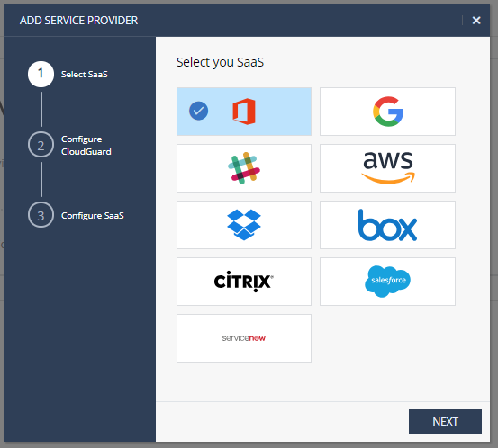This screenshot has width=498, height=448.
Task: Select the Office 365 SaaS tile
Action: pyautogui.click(x=244, y=112)
